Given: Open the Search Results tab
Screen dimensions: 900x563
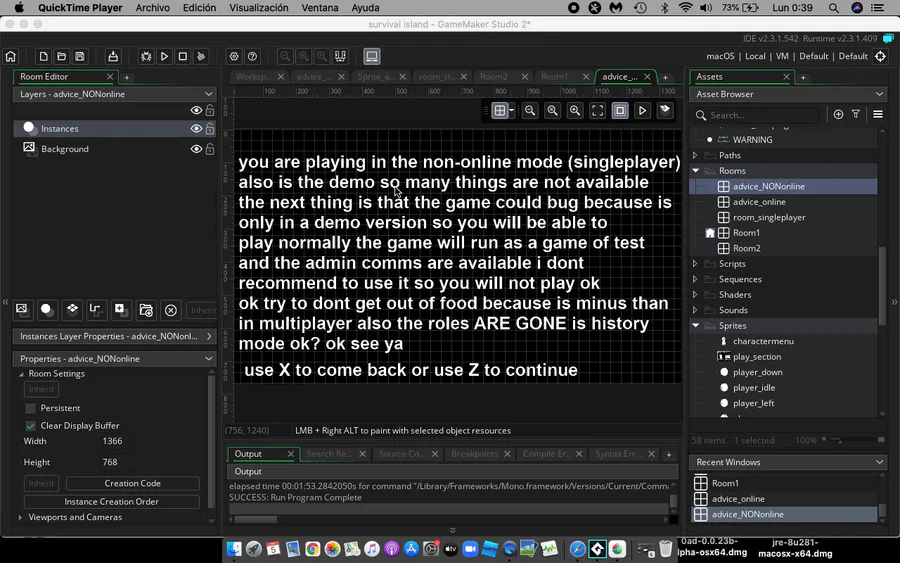Looking at the screenshot, I should click(329, 454).
